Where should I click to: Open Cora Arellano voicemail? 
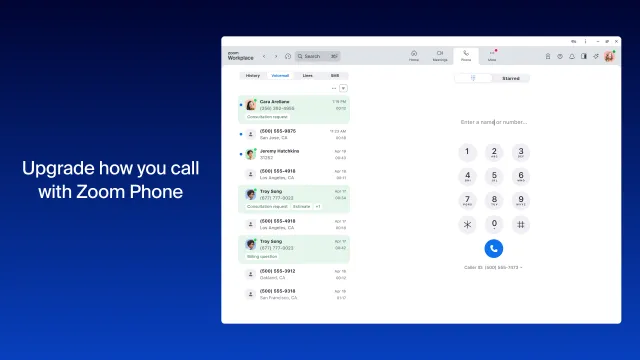tap(294, 109)
